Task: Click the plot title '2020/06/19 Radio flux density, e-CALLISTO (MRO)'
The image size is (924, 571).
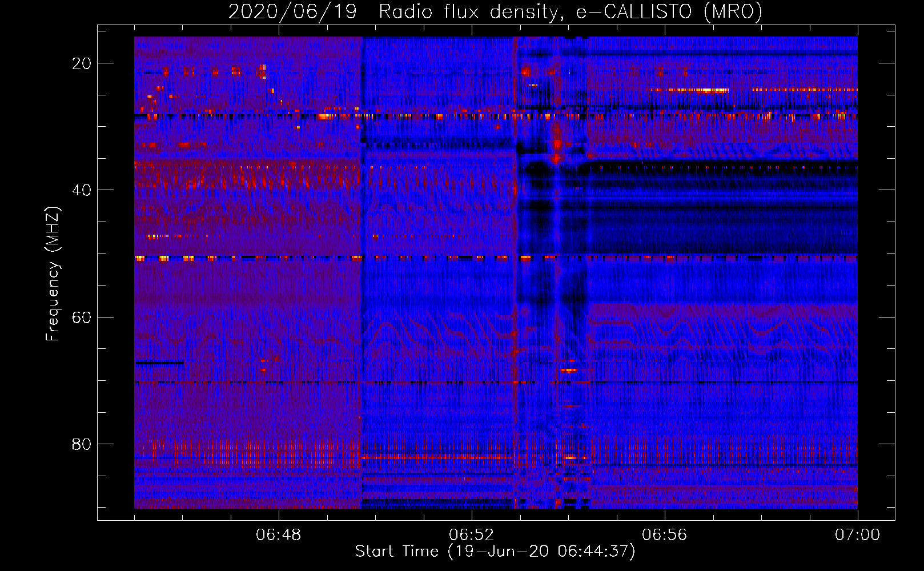Action: (x=495, y=11)
